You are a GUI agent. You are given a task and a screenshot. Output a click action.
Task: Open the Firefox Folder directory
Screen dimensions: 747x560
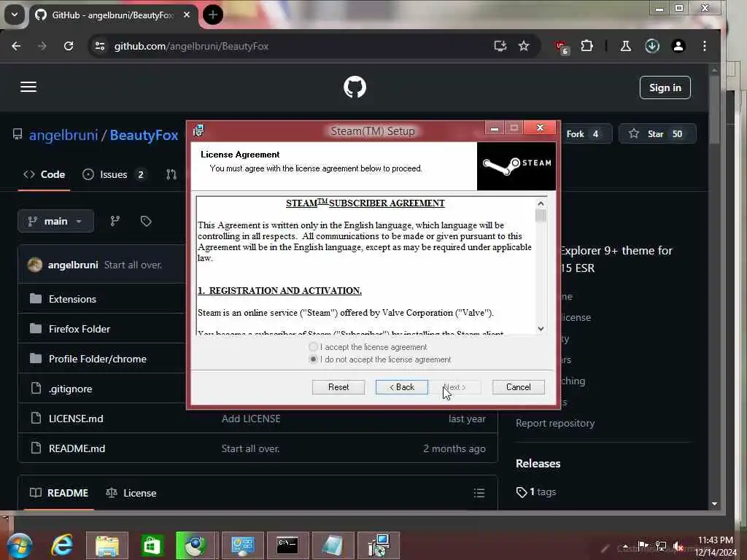tap(79, 329)
